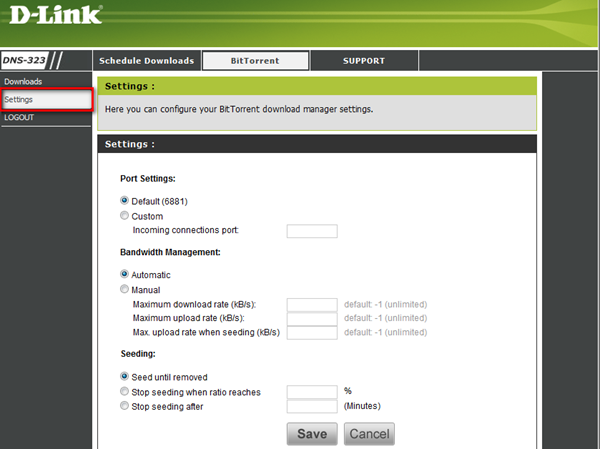Viewport: 600px width, 449px height.
Task: Go to Downloads in sidebar
Action: (x=23, y=82)
